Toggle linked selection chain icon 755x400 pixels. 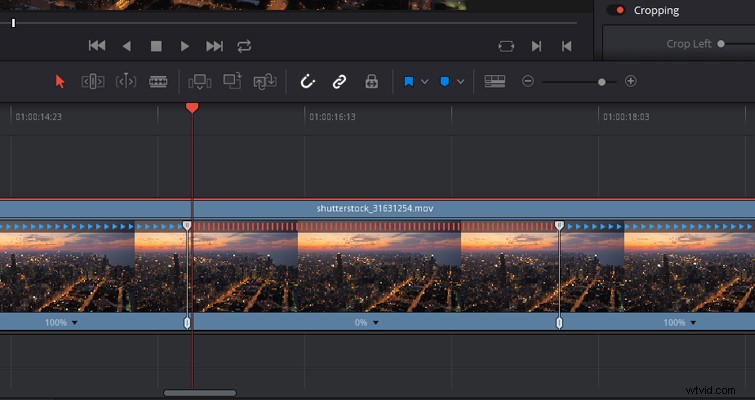coord(339,81)
